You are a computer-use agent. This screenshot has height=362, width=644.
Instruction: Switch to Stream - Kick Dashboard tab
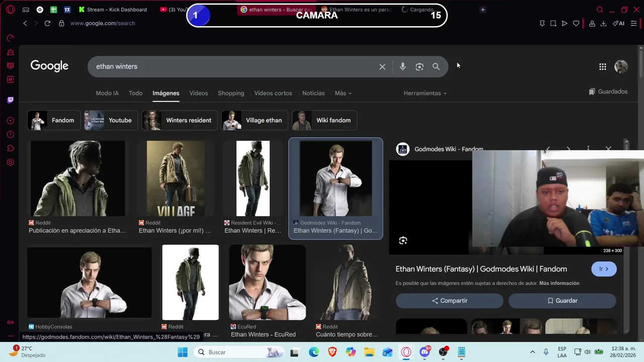113,10
